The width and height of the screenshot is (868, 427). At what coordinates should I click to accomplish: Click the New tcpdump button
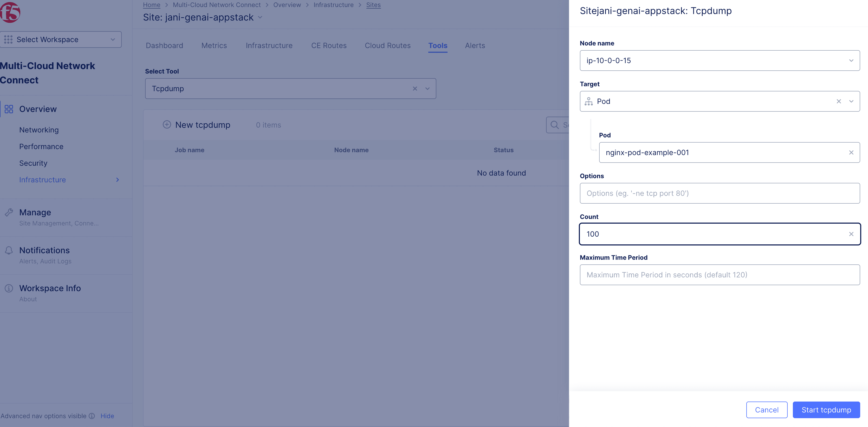click(196, 125)
